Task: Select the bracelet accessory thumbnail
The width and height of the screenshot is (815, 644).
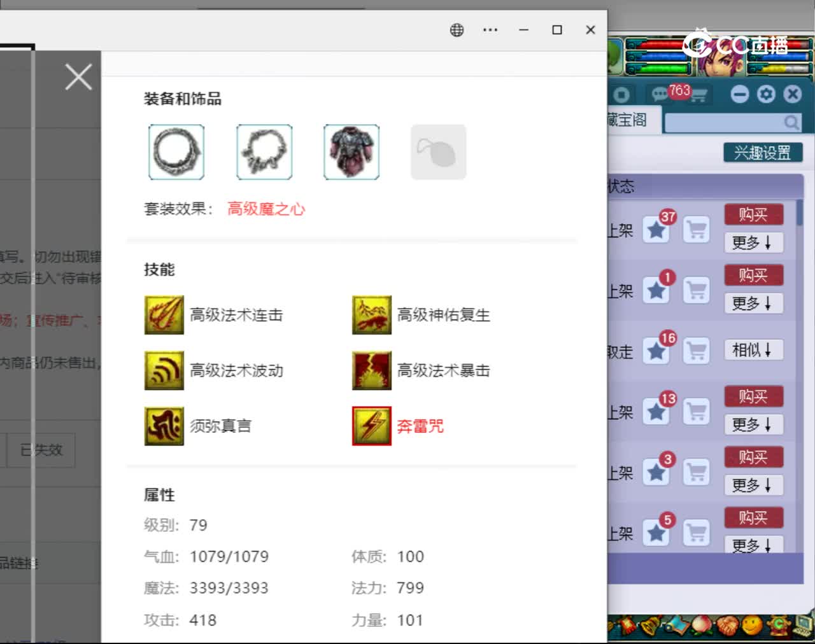Action: [264, 152]
